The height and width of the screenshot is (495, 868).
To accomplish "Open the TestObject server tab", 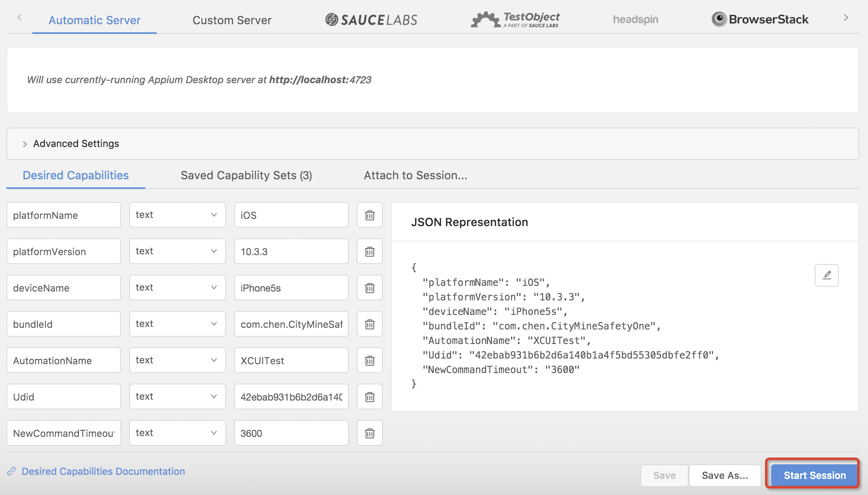I will pyautogui.click(x=515, y=19).
